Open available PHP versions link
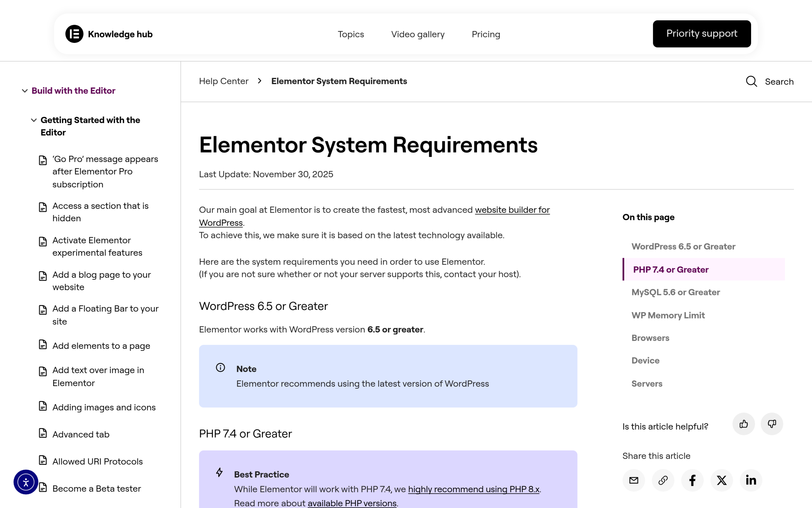The image size is (812, 508). coord(352,503)
